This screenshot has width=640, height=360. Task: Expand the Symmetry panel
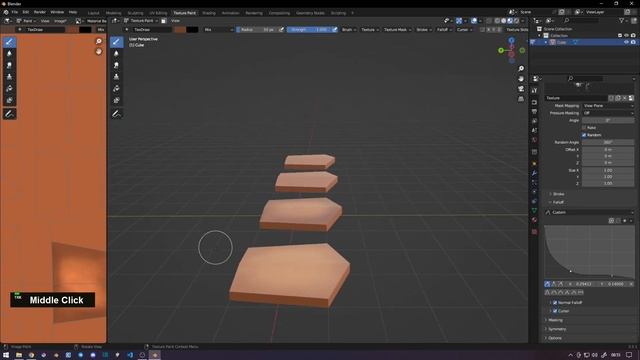click(556, 329)
